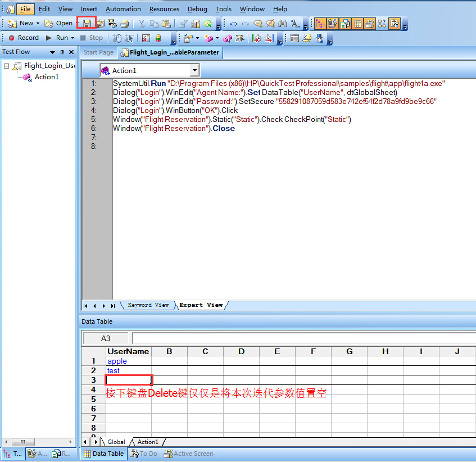The height and width of the screenshot is (462, 476).
Task: Open the New Action dropdown arrow
Action: click(217, 38)
